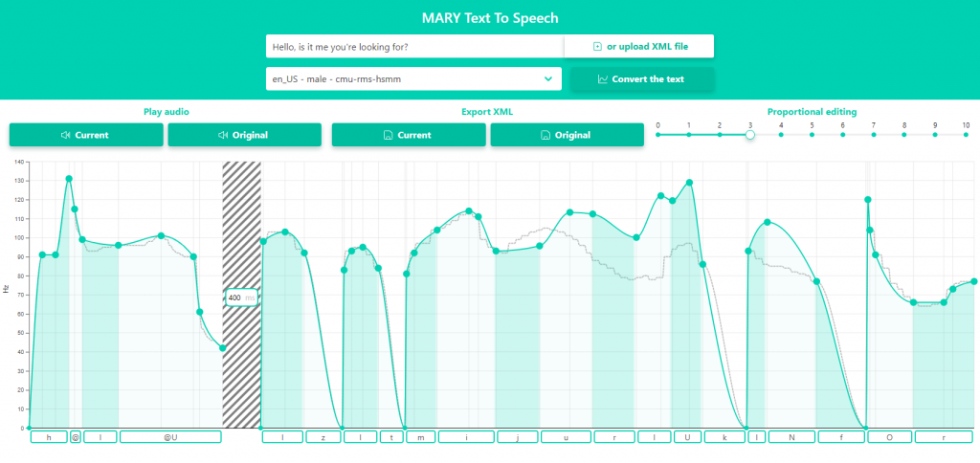Set proportional editing slider to 0

click(657, 135)
